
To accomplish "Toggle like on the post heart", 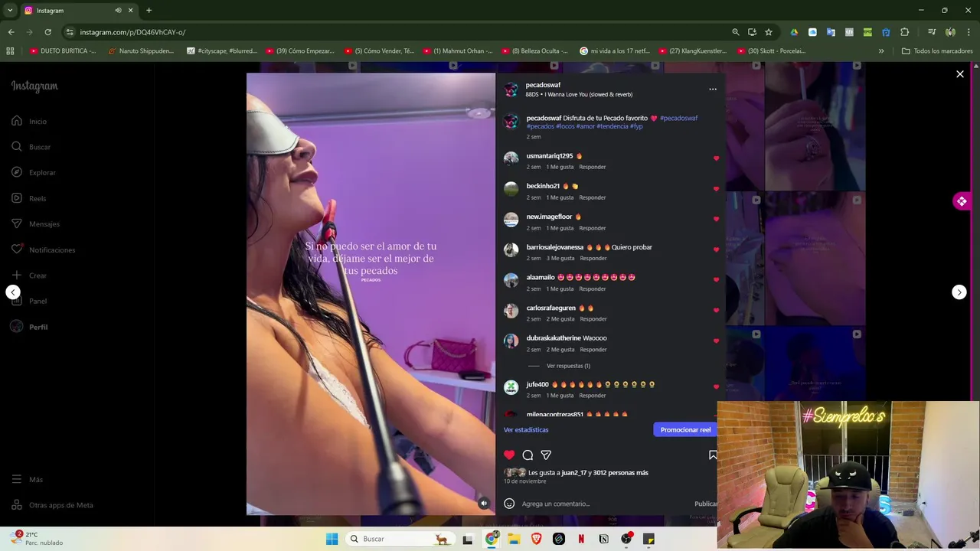I will point(509,455).
